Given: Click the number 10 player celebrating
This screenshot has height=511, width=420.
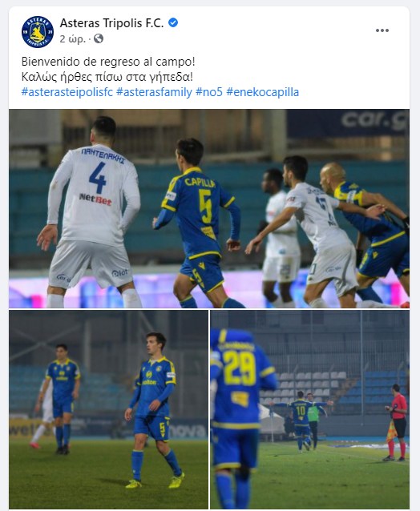Looking at the screenshot, I should pyautogui.click(x=301, y=420).
